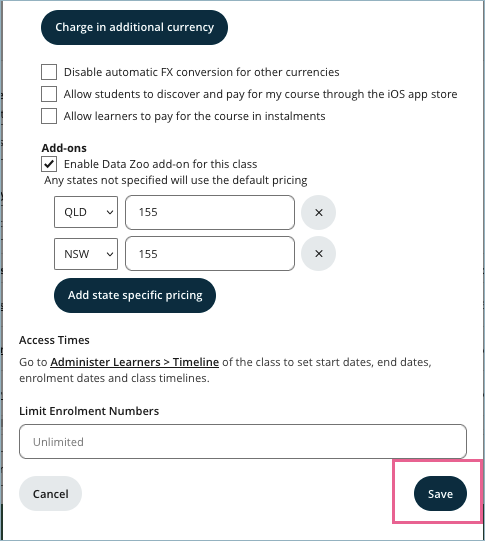This screenshot has width=485, height=541.
Task: Open the NSW state dropdown
Action: tap(86, 254)
